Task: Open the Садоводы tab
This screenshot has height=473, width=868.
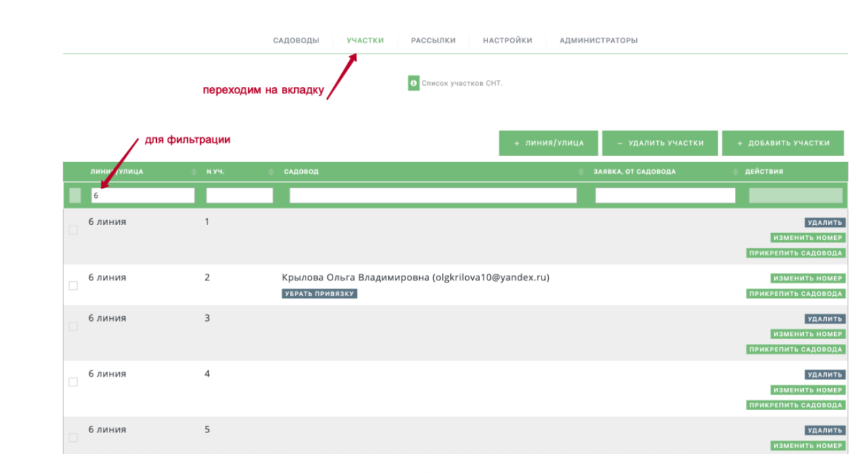Action: click(296, 41)
